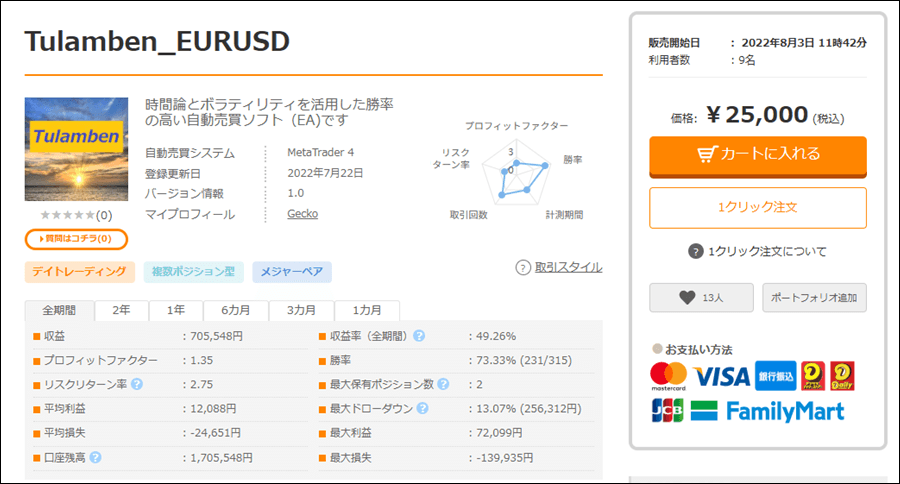Screen dimensions: 900x484
Task: Switch to the 1カ月 tab
Action: [x=367, y=310]
